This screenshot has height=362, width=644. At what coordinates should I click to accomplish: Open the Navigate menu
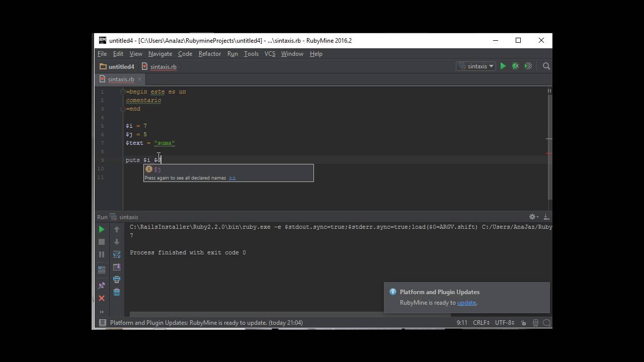click(160, 54)
